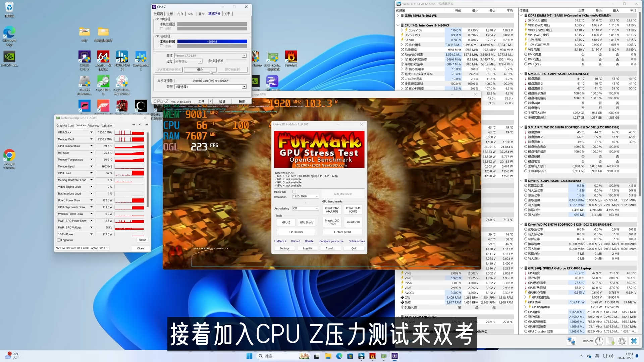Switch to Advanced tab in GPU-Z

click(x=93, y=126)
